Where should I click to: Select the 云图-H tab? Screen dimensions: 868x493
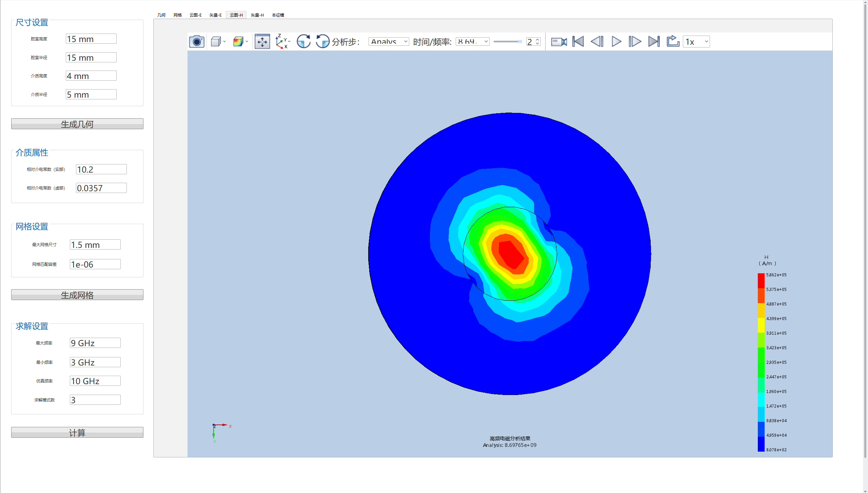point(236,15)
